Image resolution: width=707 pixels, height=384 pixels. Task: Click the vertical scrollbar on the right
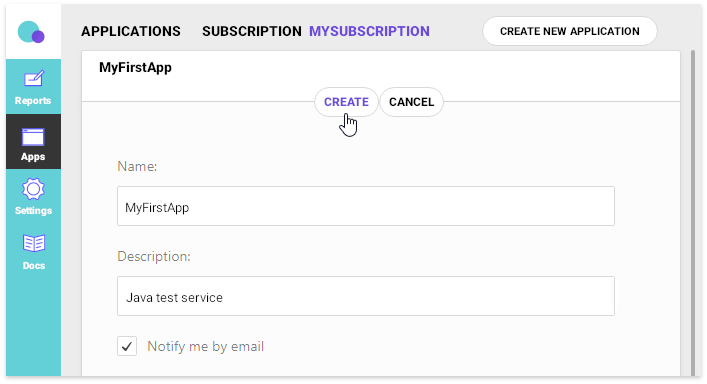pyautogui.click(x=693, y=213)
